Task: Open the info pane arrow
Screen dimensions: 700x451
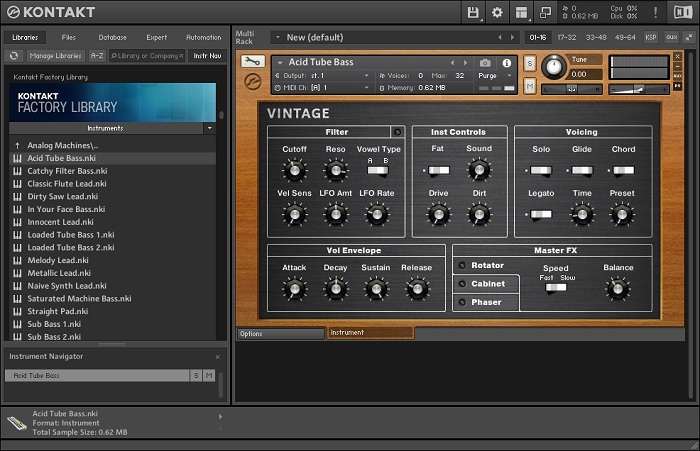Action: 220,417
